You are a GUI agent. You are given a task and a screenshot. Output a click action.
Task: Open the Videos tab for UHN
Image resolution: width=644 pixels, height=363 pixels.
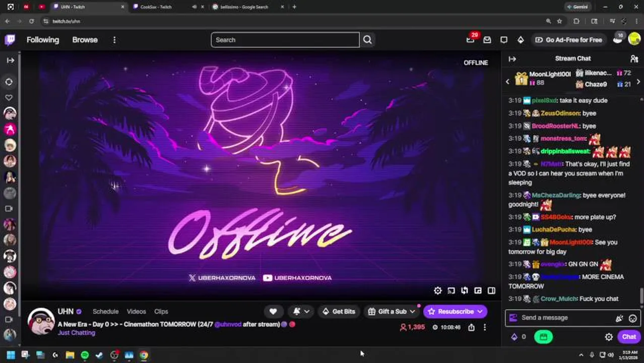pyautogui.click(x=136, y=312)
